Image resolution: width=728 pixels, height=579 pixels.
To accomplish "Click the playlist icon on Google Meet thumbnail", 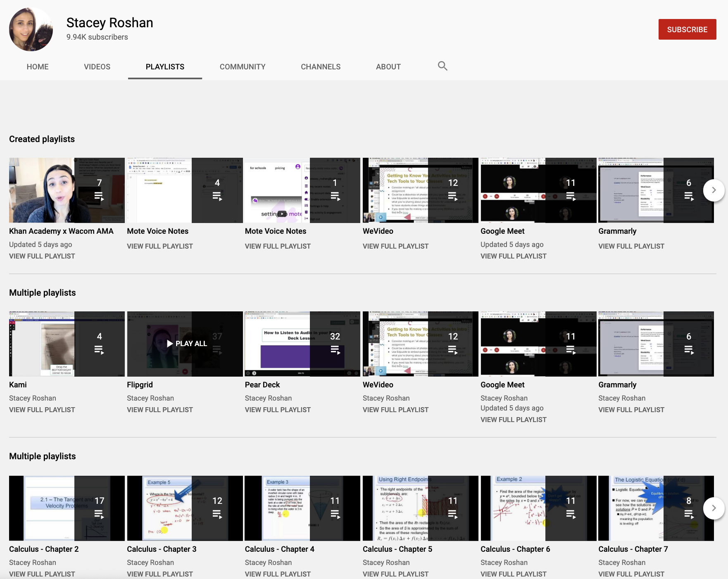I will (x=571, y=197).
